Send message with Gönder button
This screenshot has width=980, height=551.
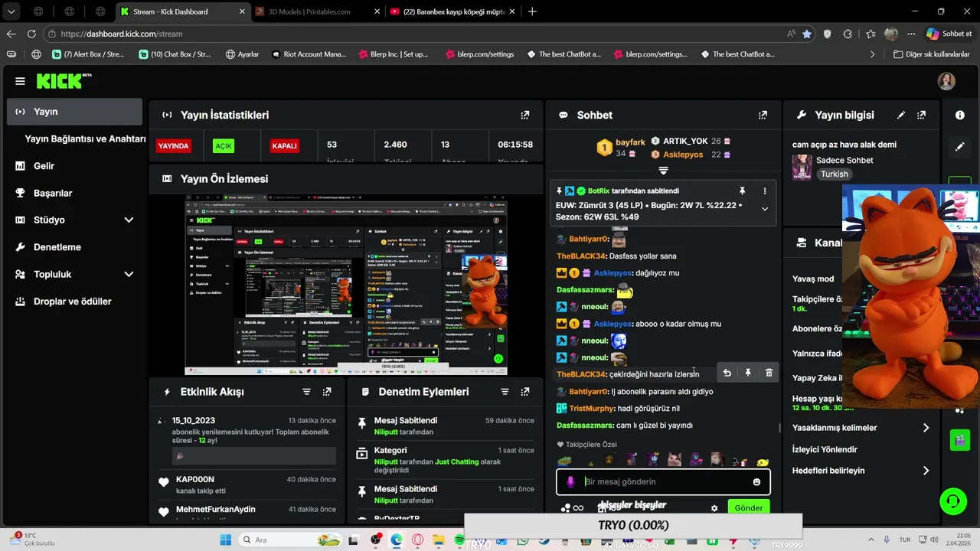tap(748, 508)
